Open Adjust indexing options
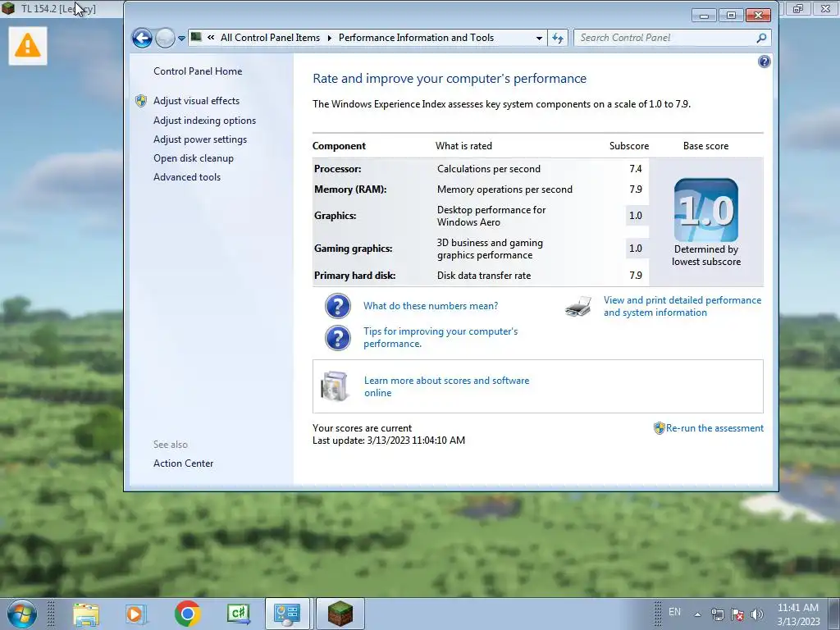Screen dimensions: 840x630 pyautogui.click(x=204, y=121)
